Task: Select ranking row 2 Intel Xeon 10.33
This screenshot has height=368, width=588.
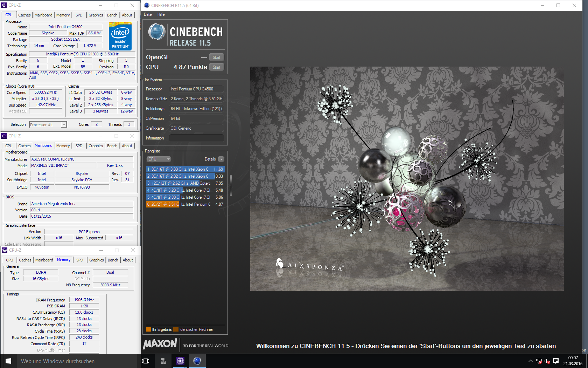Action: [185, 176]
